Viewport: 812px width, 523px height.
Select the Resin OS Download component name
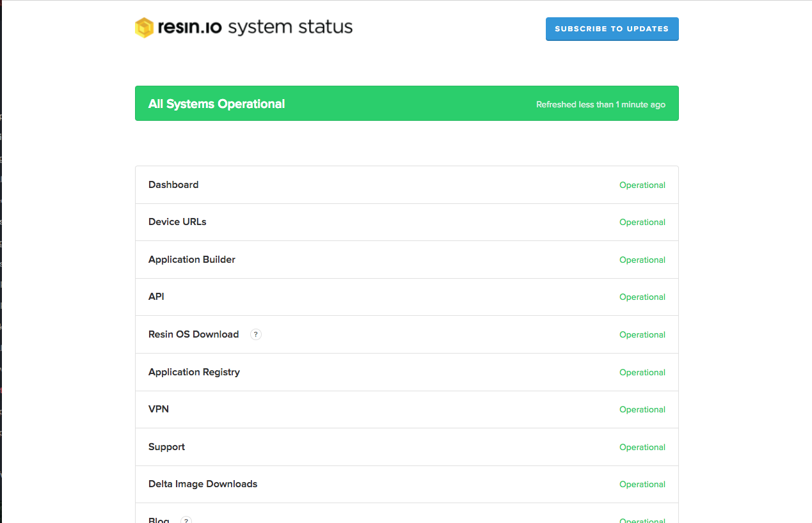point(194,334)
